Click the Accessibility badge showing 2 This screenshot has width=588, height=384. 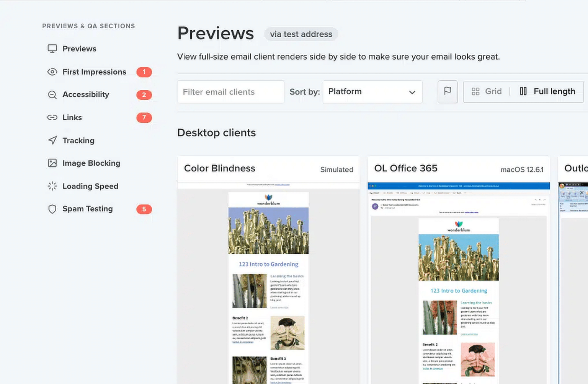click(x=144, y=94)
